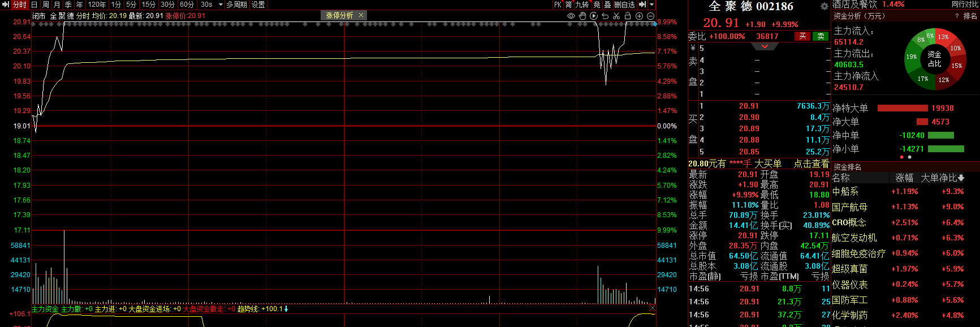Expand the sell order book chevron
Screen dimensions: 980x327
pyautogui.click(x=765, y=46)
